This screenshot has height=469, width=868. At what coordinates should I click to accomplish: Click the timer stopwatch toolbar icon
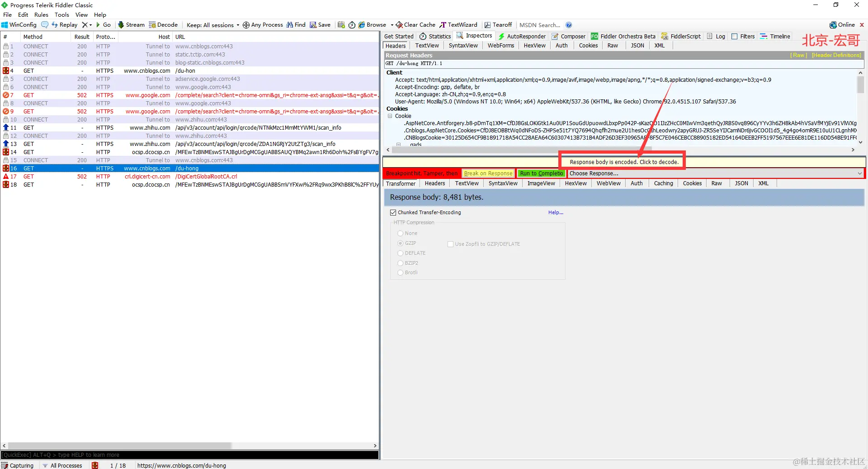click(x=352, y=25)
